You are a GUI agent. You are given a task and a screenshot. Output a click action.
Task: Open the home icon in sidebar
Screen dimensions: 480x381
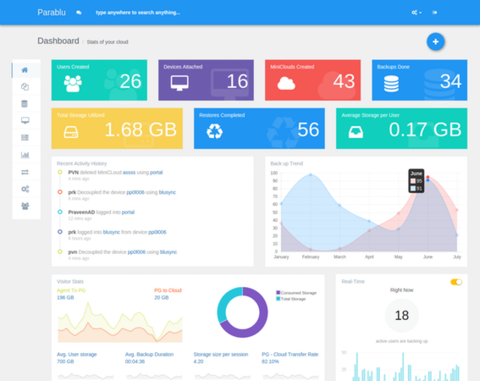[x=25, y=70]
